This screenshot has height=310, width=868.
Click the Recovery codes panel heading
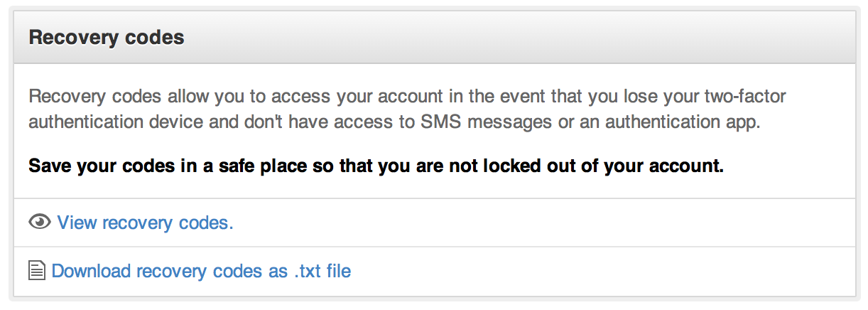(x=107, y=38)
